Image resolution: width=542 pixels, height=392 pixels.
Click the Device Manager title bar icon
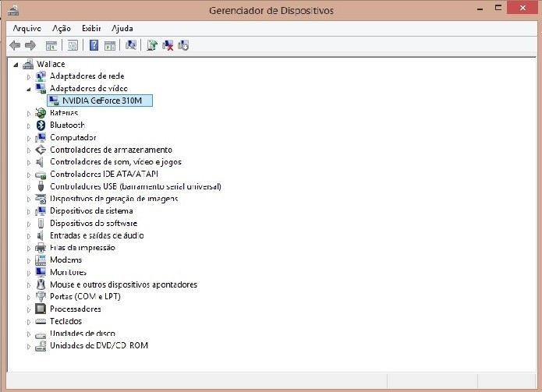point(13,11)
